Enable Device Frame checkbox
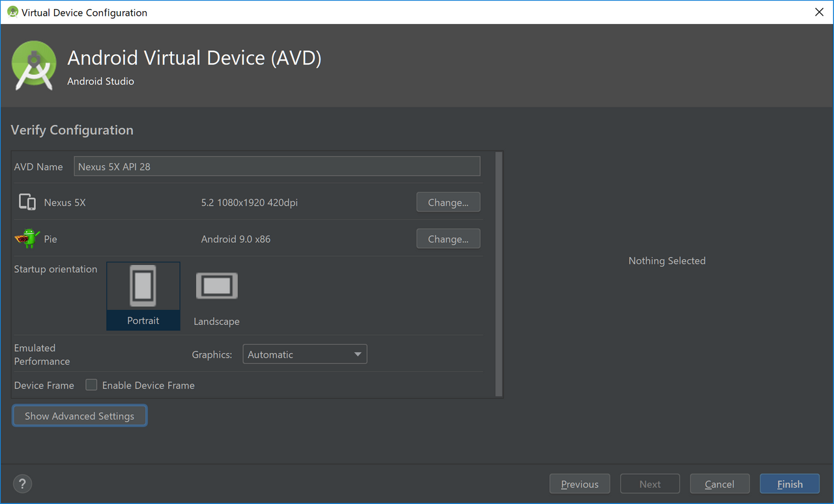834x504 pixels. [x=92, y=385]
